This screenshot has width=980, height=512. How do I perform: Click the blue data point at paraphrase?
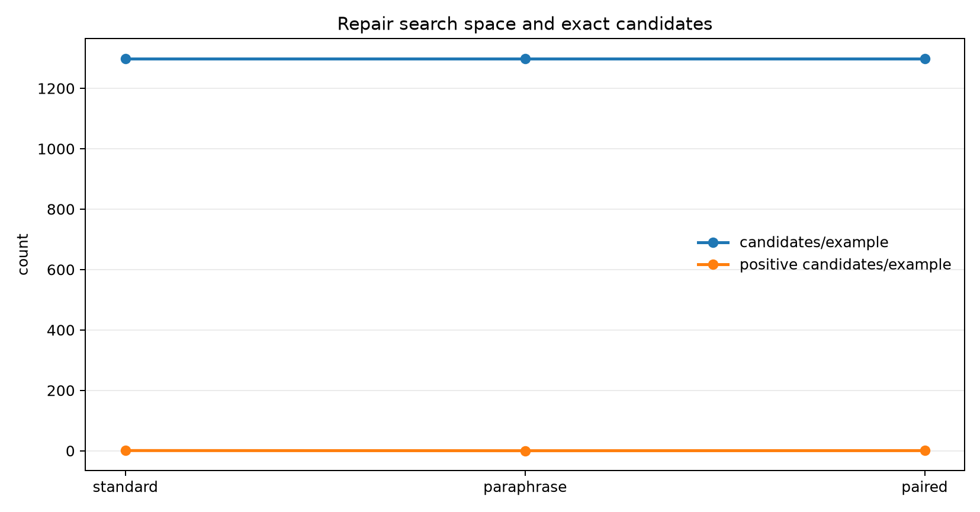(525, 59)
